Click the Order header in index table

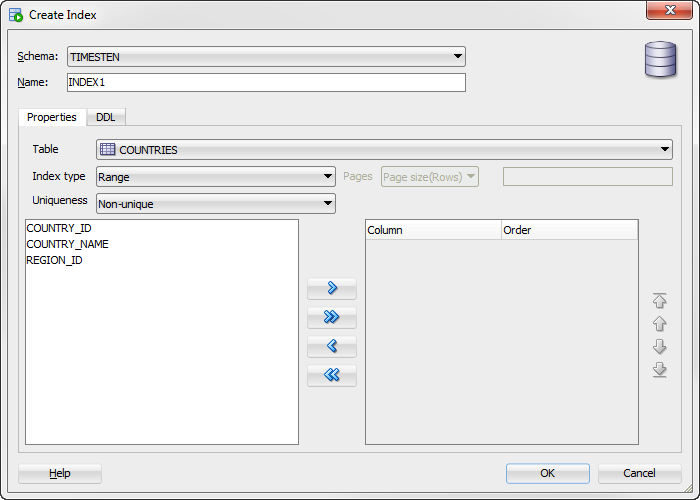pos(570,230)
